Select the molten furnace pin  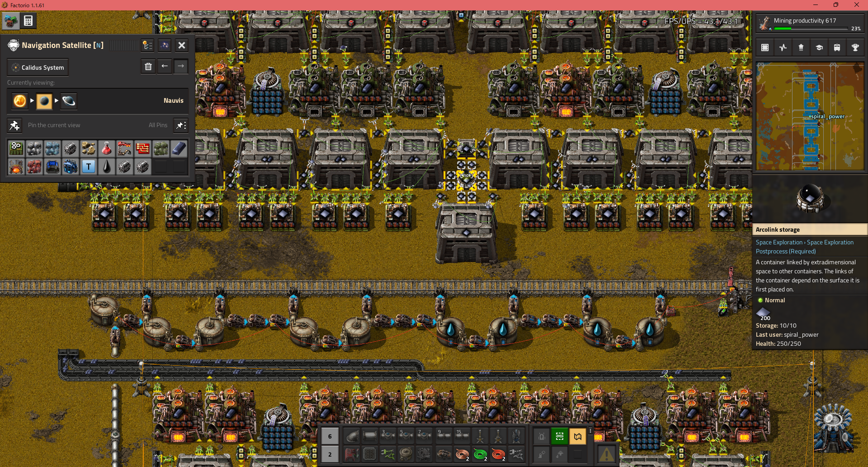tap(16, 167)
